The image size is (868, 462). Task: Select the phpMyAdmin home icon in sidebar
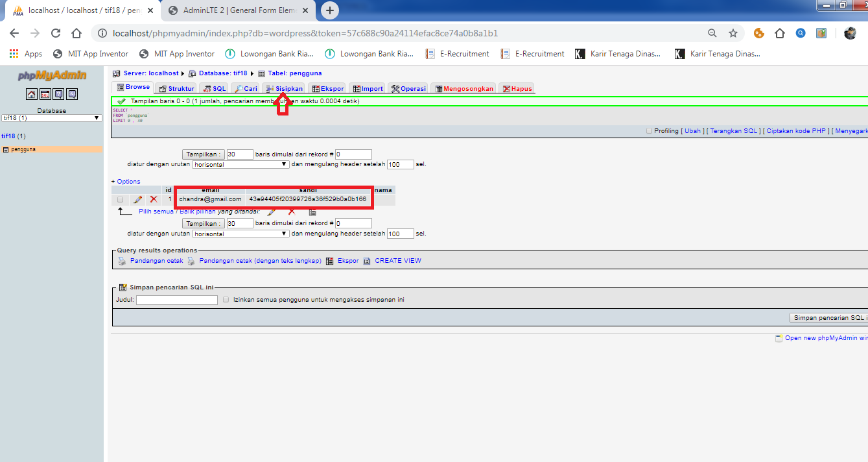click(x=31, y=94)
